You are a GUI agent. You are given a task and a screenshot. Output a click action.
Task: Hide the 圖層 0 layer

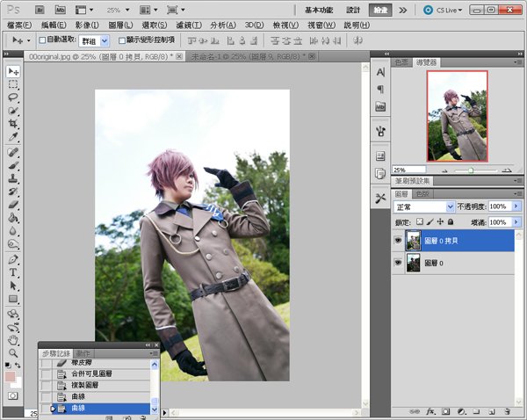[x=398, y=263]
